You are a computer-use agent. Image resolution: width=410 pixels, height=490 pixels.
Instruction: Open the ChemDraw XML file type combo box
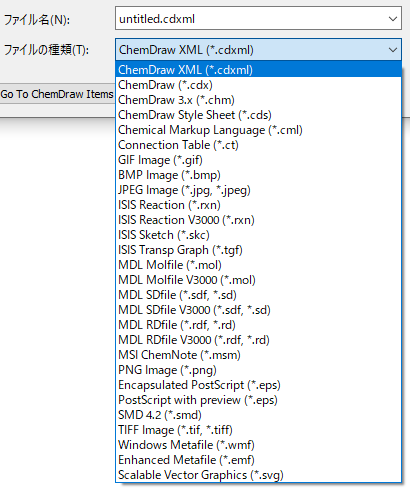tap(258, 50)
